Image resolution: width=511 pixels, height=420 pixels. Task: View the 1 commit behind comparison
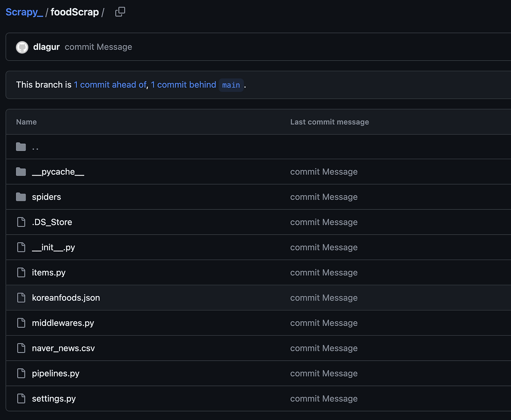183,85
